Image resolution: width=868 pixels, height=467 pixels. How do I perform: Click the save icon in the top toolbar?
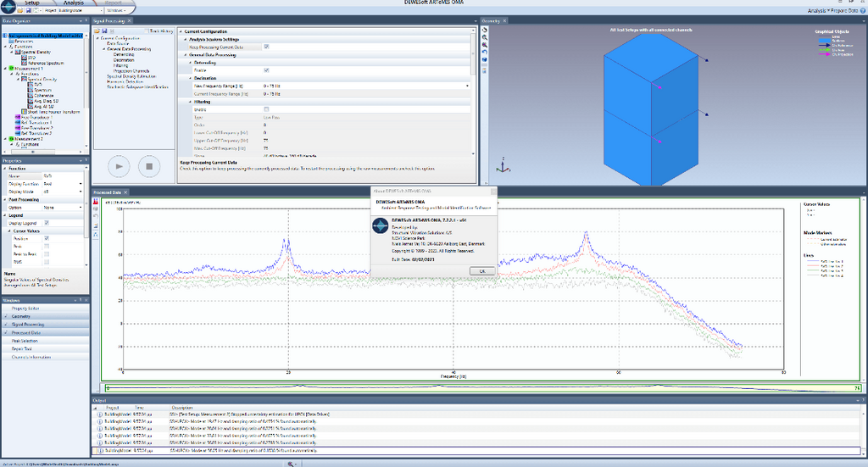pyautogui.click(x=29, y=10)
